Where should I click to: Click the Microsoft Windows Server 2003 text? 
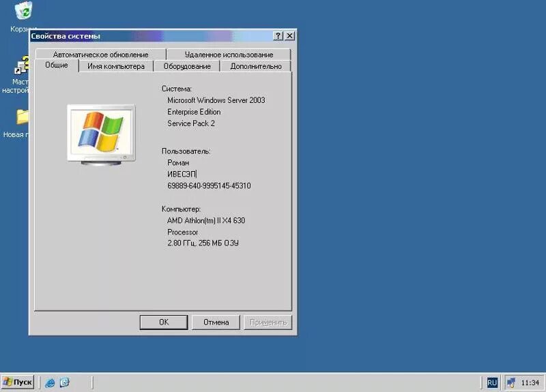(x=216, y=100)
